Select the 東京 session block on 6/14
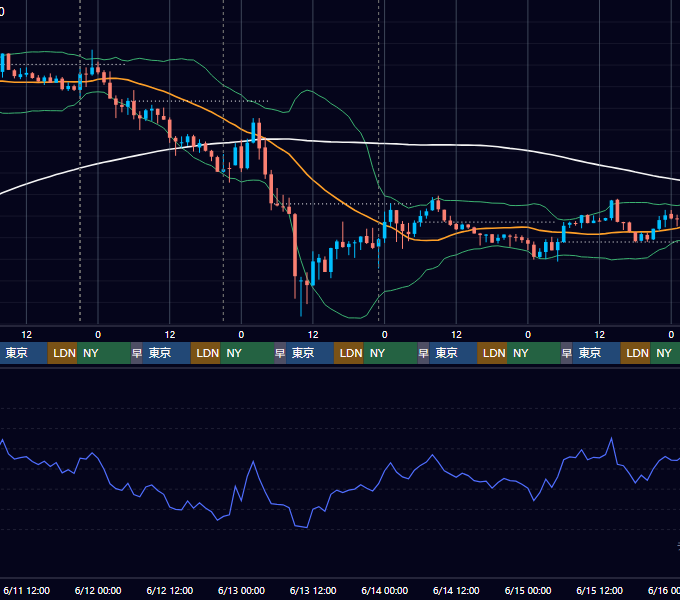Viewport: 680px width, 600px height. pos(453,353)
